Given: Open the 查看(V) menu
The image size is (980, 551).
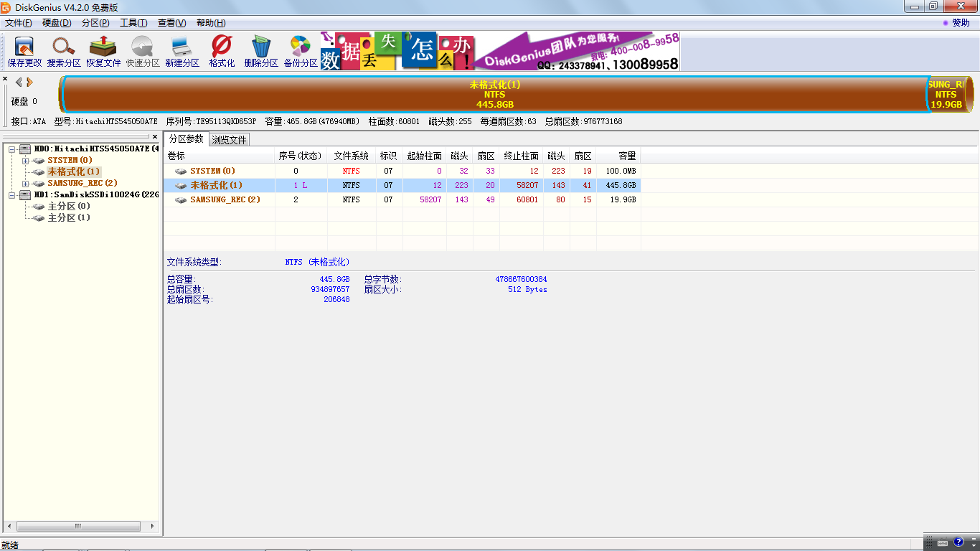Looking at the screenshot, I should [171, 23].
